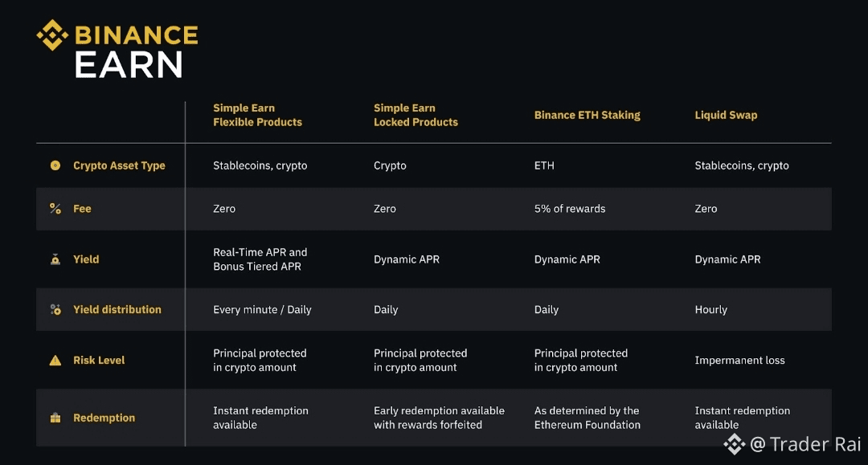
Task: Select the Simple Earn Locked Products header
Action: pos(416,115)
